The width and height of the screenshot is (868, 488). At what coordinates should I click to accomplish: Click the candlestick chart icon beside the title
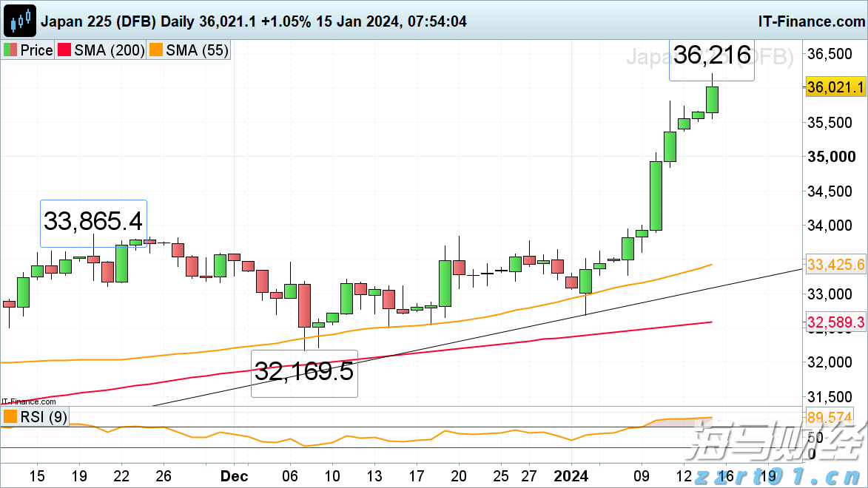point(21,21)
